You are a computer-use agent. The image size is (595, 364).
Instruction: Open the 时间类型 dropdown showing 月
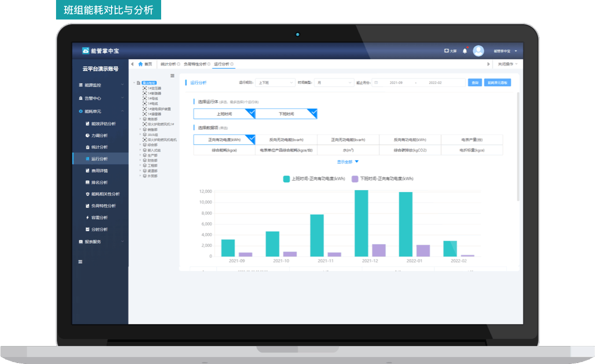pos(334,82)
